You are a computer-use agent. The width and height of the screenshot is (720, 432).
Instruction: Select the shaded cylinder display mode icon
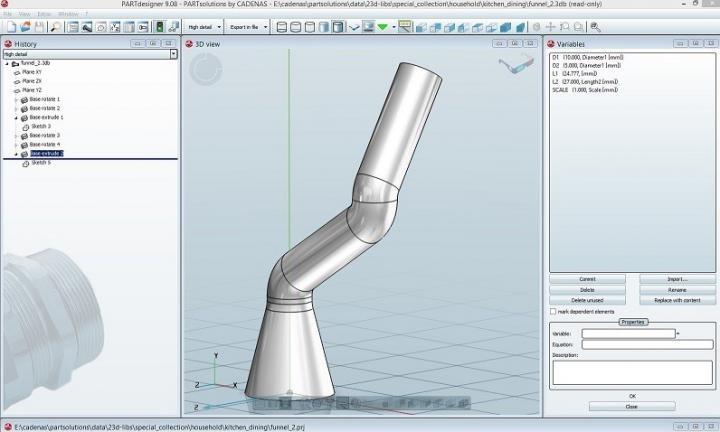pyautogui.click(x=324, y=27)
